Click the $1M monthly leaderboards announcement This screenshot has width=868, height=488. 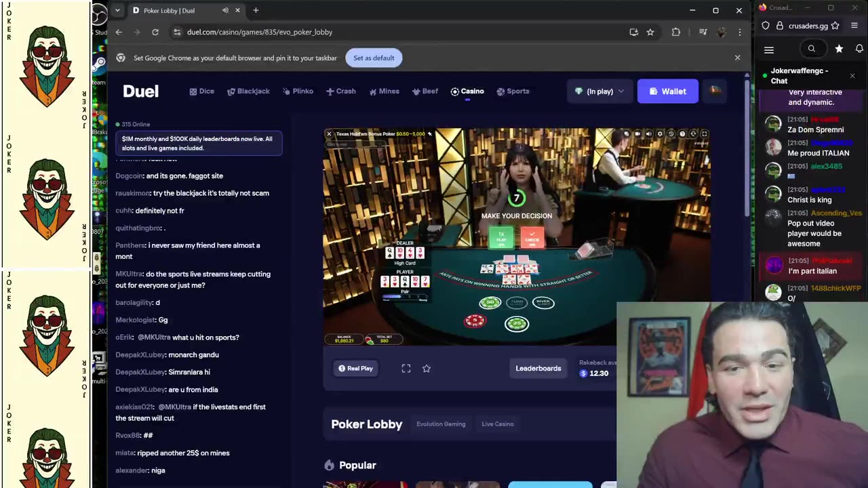199,143
